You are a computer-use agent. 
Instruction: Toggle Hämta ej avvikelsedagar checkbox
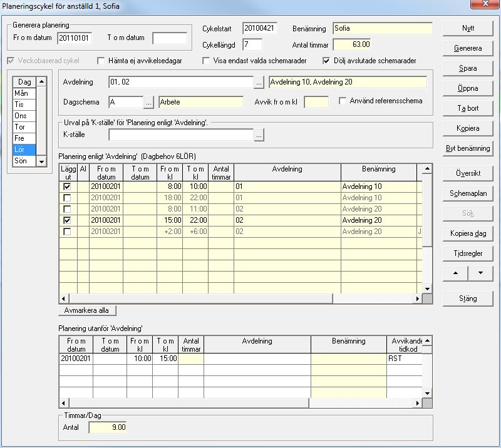coord(101,61)
